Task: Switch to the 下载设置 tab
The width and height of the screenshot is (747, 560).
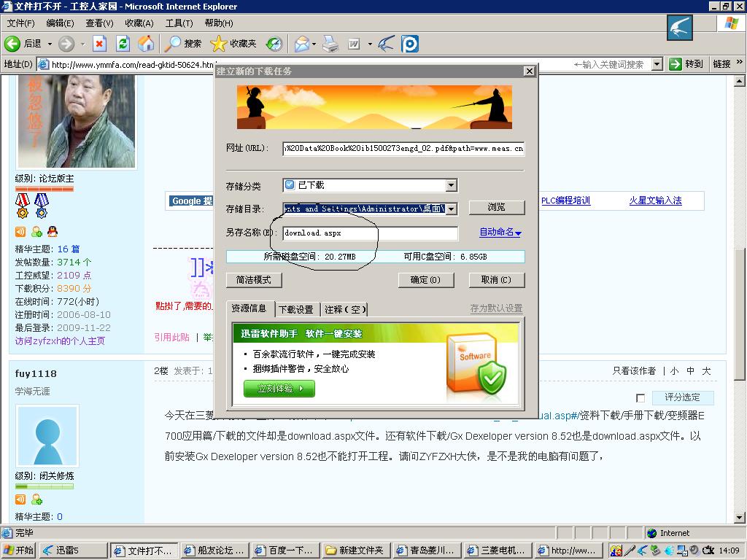Action: click(x=295, y=309)
